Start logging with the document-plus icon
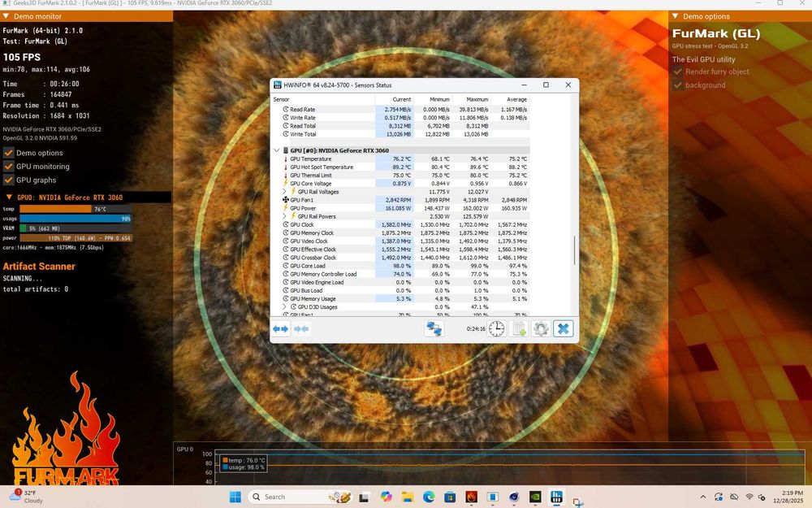This screenshot has height=508, width=812. tap(519, 328)
